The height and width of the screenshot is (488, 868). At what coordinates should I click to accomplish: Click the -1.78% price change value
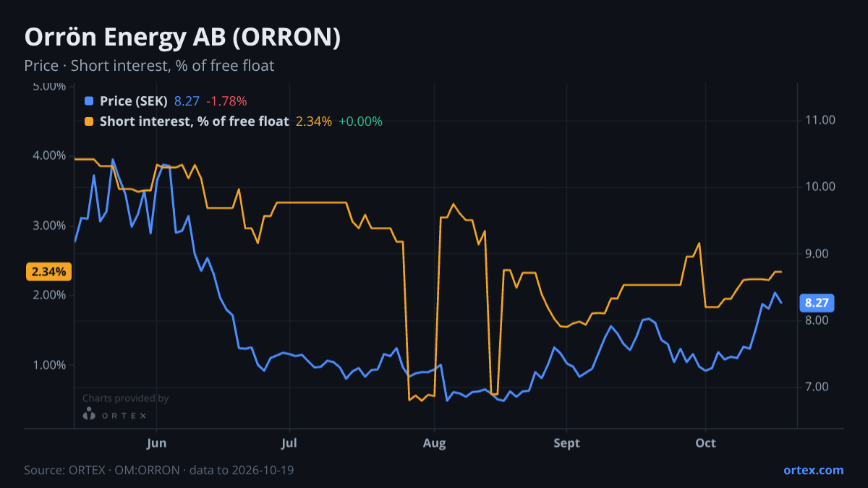click(x=226, y=101)
